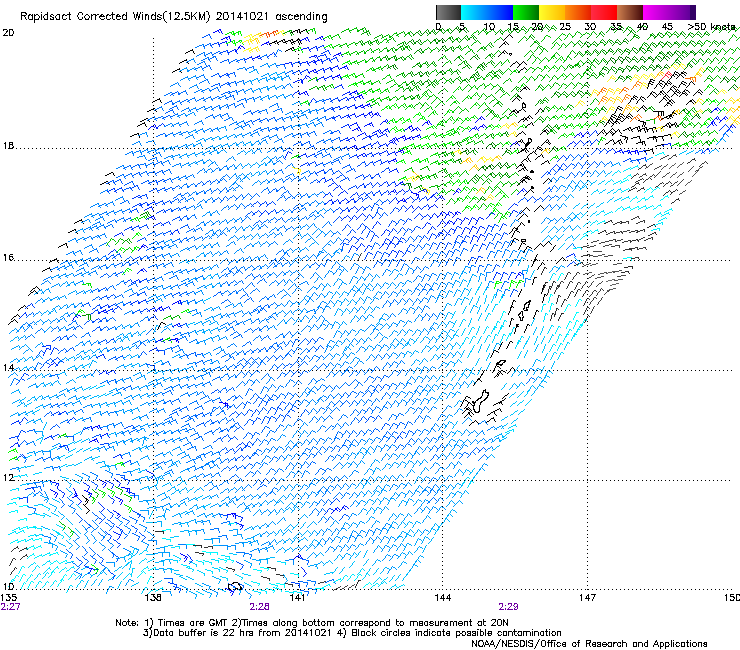740x650 pixels.
Task: Click the '>50 knots' legend label
Action: (712, 27)
